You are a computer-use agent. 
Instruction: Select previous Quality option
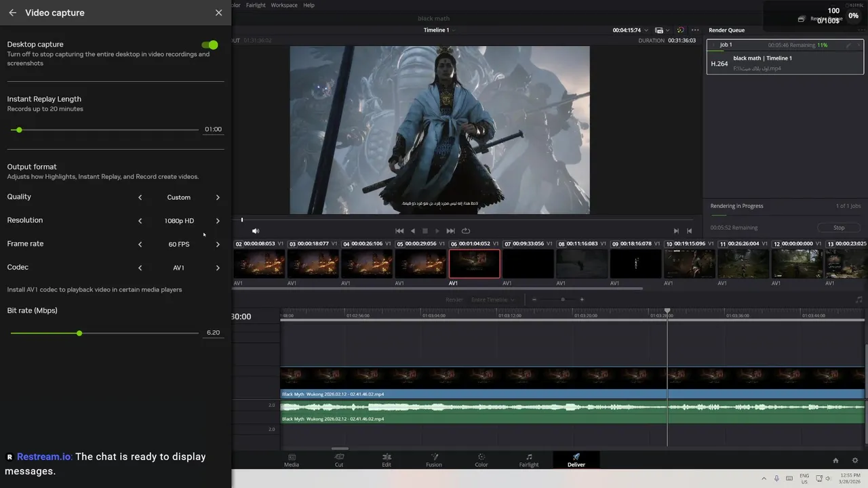[x=140, y=197]
